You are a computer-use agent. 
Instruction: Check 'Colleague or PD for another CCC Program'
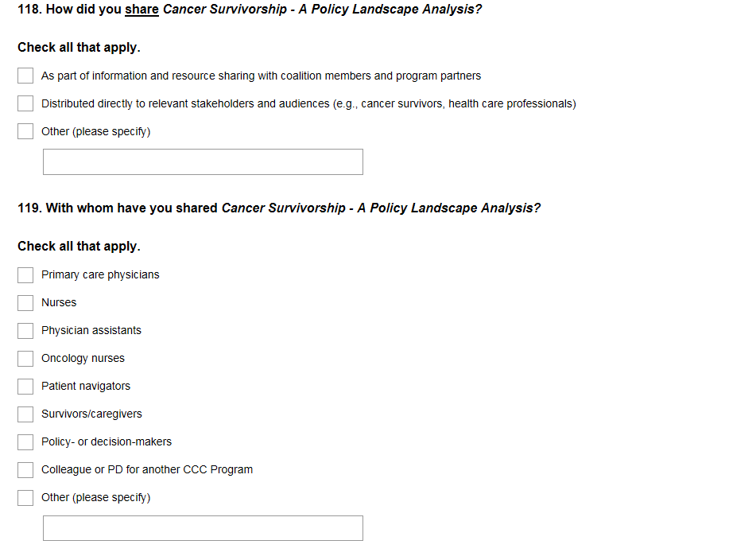(x=25, y=470)
